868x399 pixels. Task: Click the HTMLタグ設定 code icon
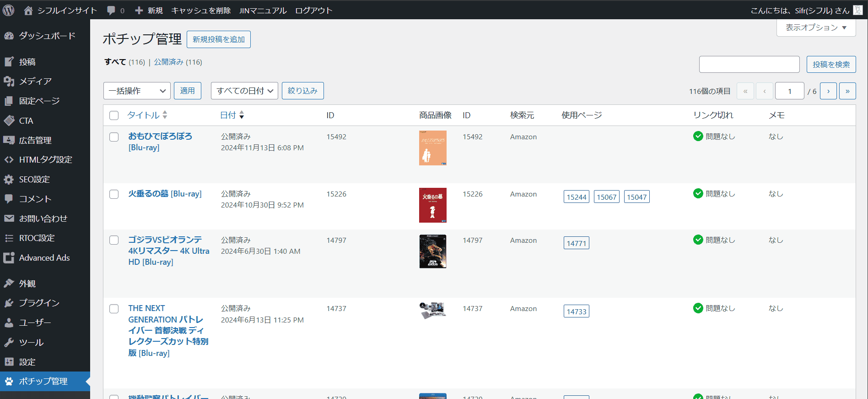(9, 159)
